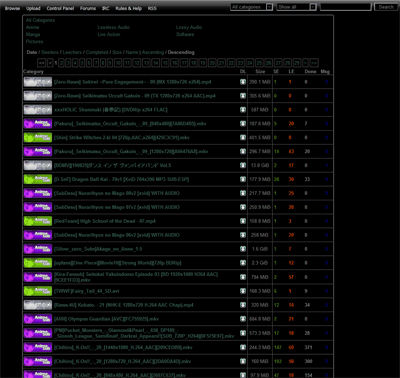
Task: Download the Zero-Raws Seikimatsu Occult Gakuin torrent
Action: [243, 96]
